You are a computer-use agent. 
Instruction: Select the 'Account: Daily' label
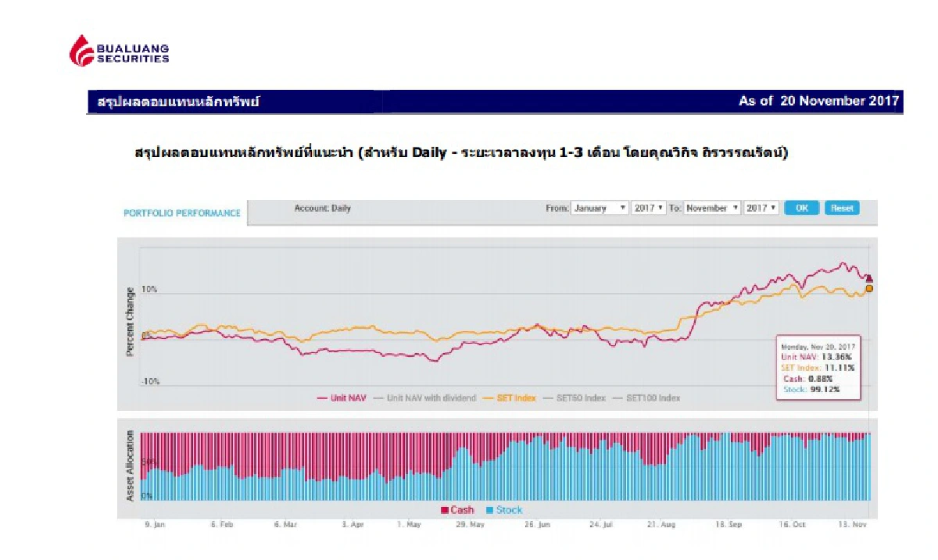323,209
